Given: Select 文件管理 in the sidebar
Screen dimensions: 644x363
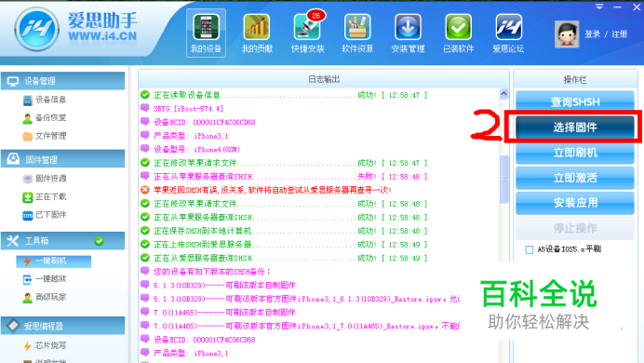Looking at the screenshot, I should tap(45, 136).
